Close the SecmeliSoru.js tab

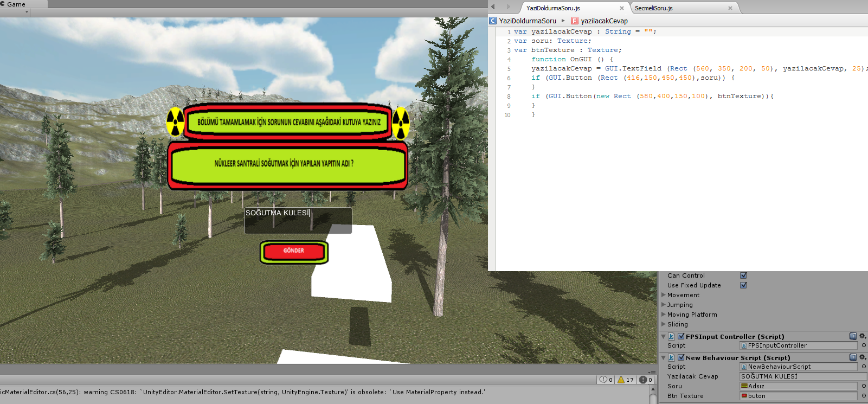pos(730,8)
